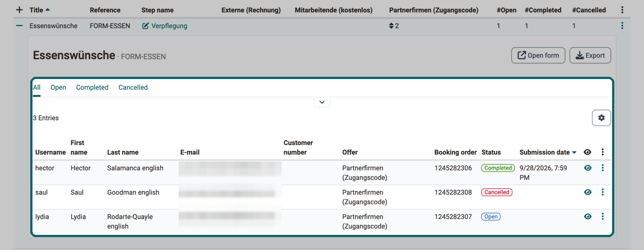Screen dimensions: 644x250
Task: Click the Step name column header
Action: tap(157, 10)
